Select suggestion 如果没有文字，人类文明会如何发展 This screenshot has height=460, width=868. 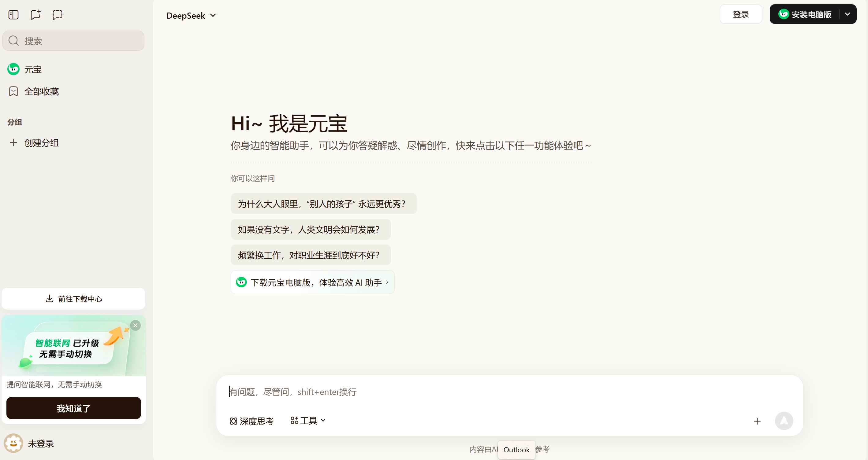[311, 229]
